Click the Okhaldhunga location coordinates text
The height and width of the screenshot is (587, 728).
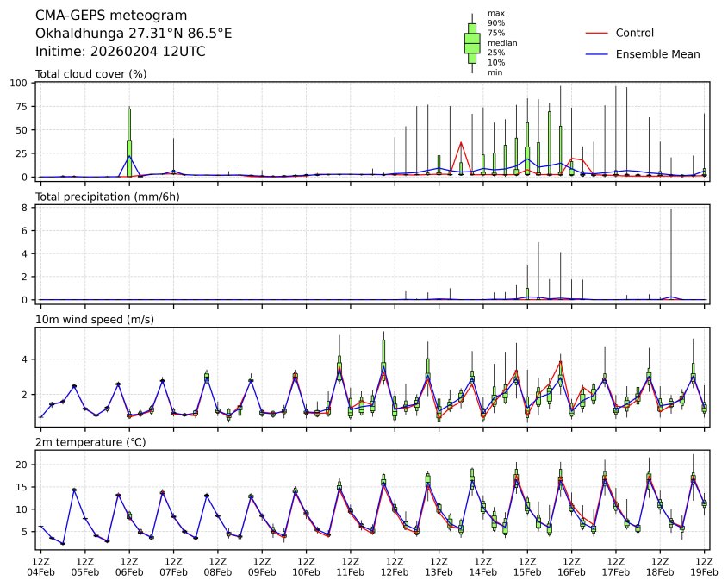134,34
